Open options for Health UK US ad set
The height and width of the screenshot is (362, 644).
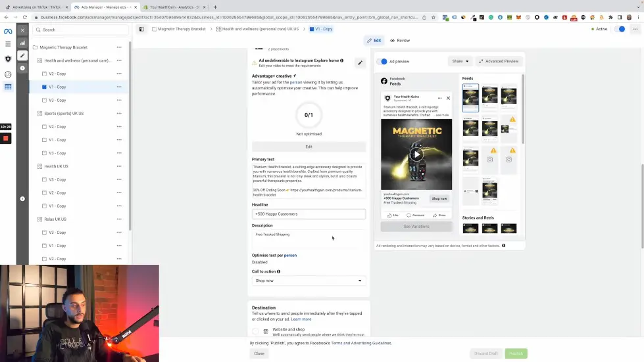click(x=119, y=166)
